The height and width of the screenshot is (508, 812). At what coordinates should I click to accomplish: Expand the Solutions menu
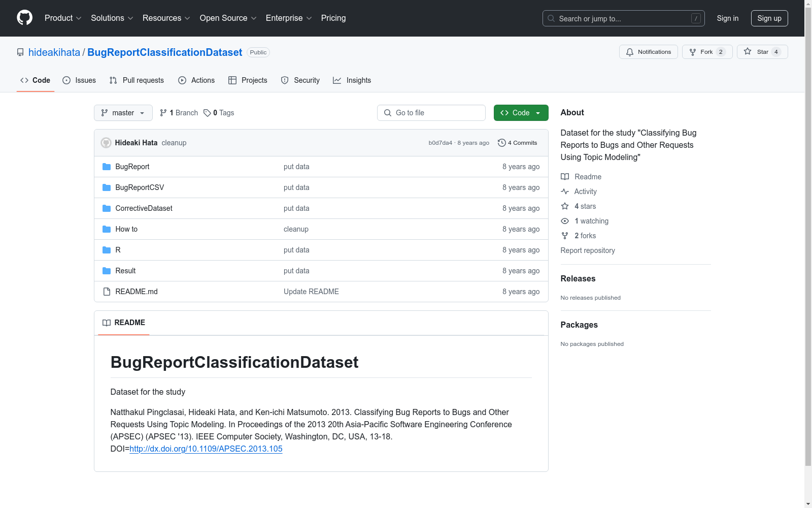click(112, 18)
